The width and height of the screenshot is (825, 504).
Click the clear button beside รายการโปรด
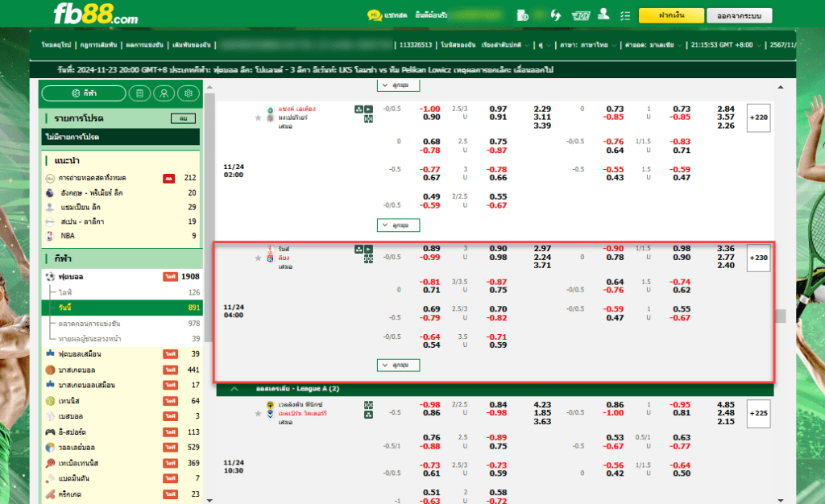(x=183, y=118)
